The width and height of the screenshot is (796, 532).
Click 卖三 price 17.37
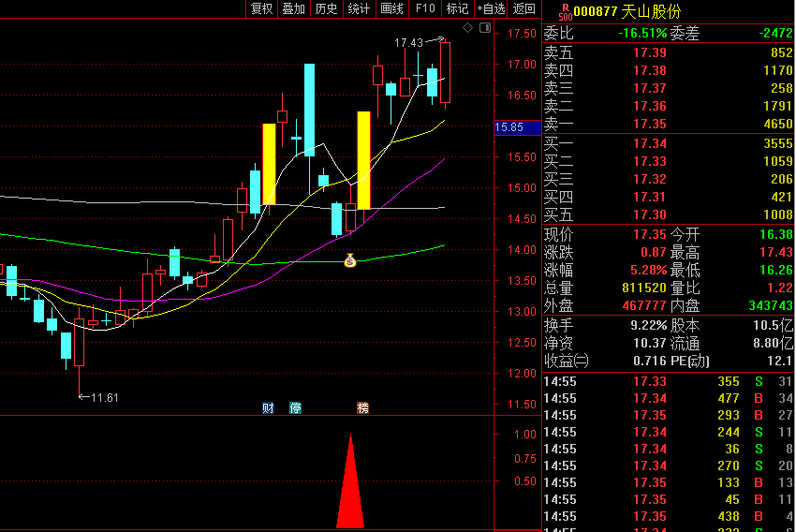pos(649,88)
